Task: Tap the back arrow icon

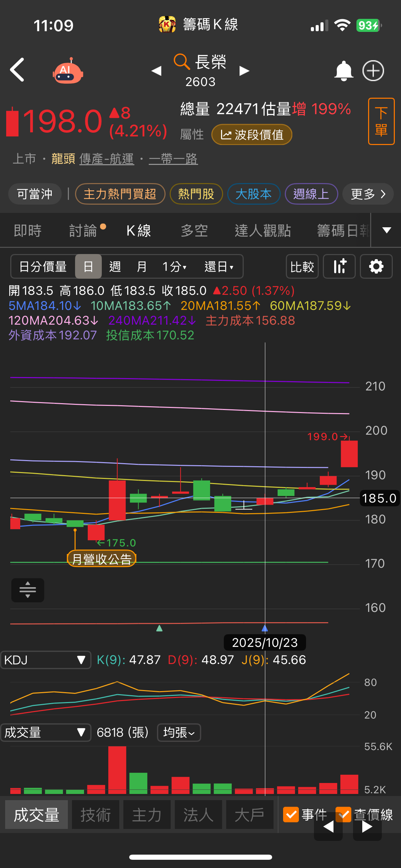Action: click(x=17, y=70)
